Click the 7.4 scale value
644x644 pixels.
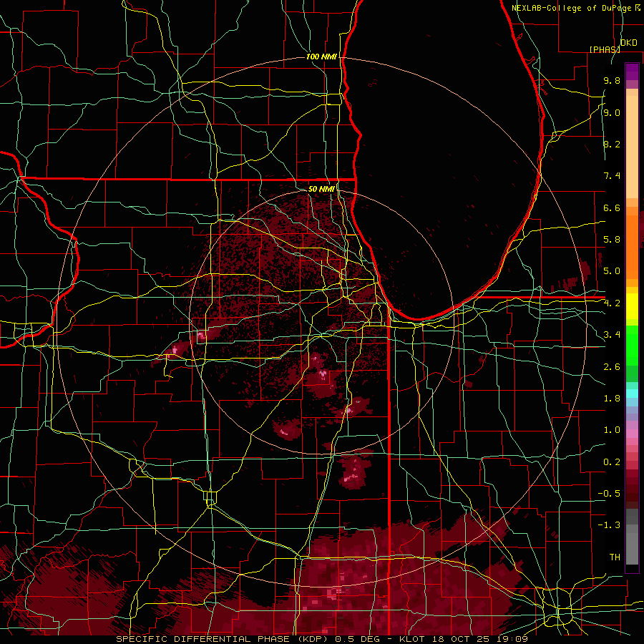pyautogui.click(x=612, y=176)
